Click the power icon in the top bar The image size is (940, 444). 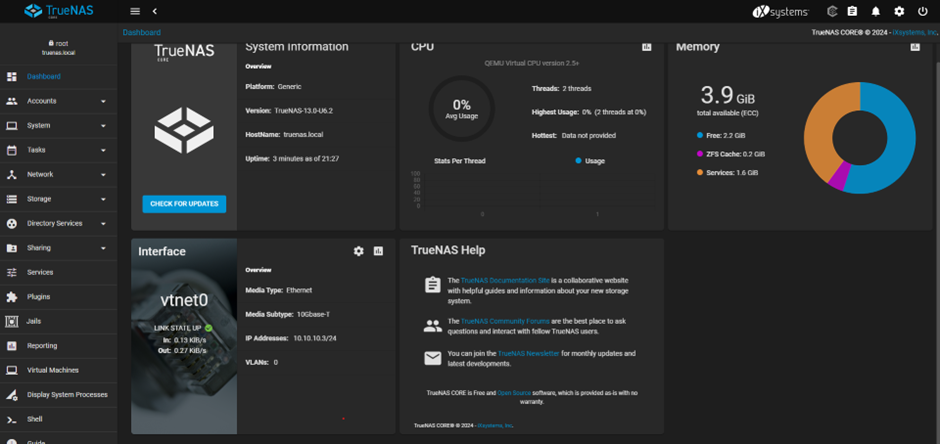[922, 11]
